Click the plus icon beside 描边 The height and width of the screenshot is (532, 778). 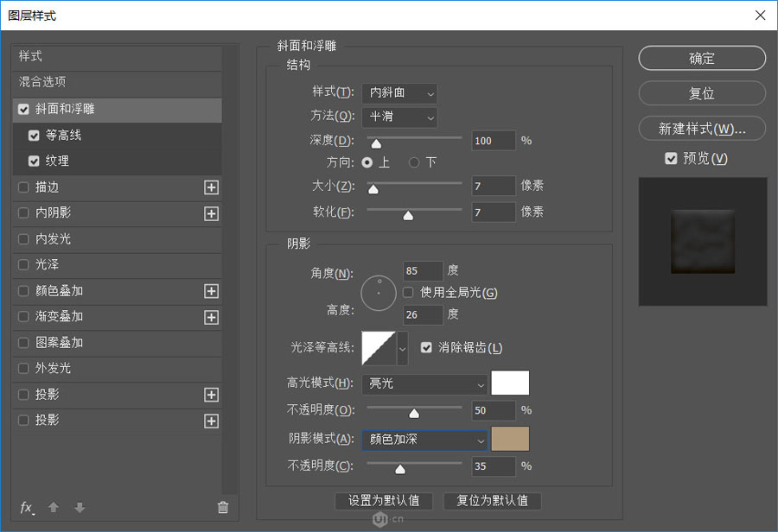pos(211,187)
